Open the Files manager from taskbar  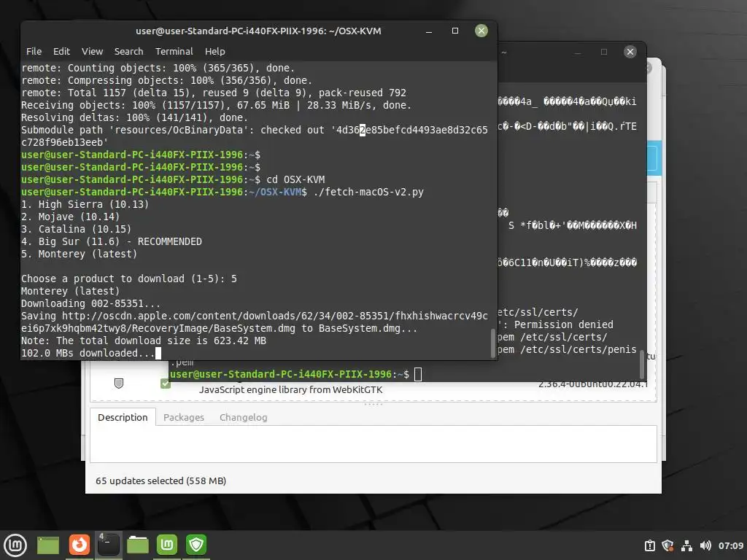138,545
